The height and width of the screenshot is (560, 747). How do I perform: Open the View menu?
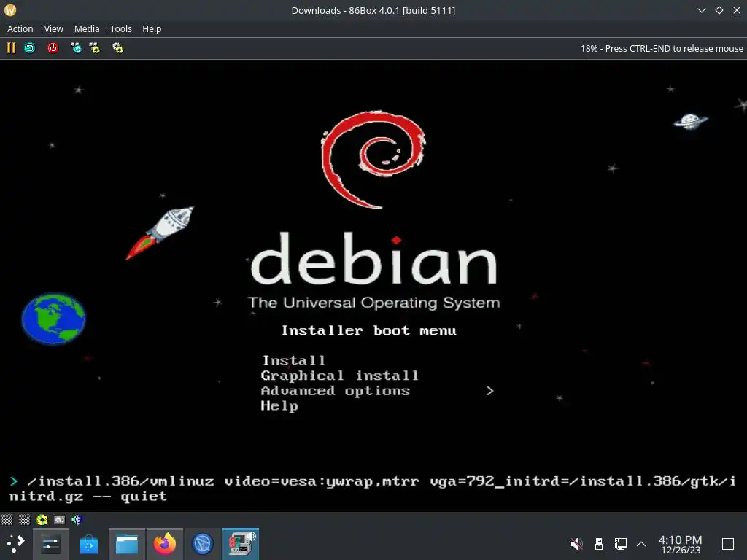pyautogui.click(x=53, y=29)
